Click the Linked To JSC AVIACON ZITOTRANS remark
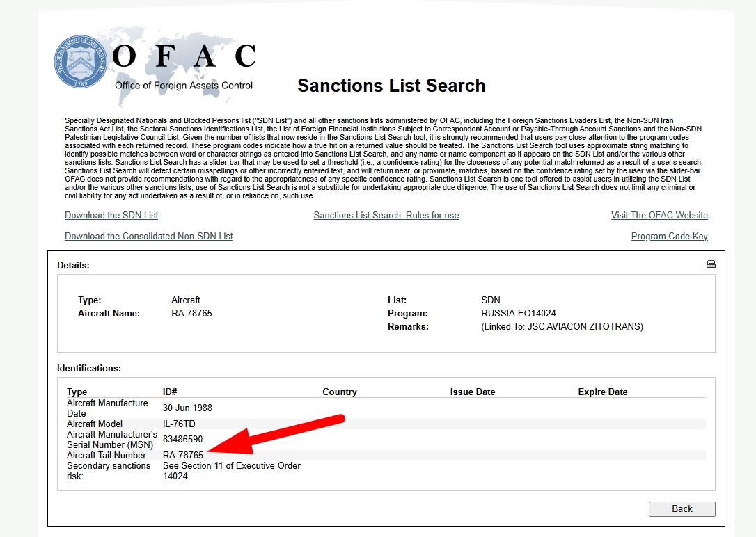 coord(562,327)
